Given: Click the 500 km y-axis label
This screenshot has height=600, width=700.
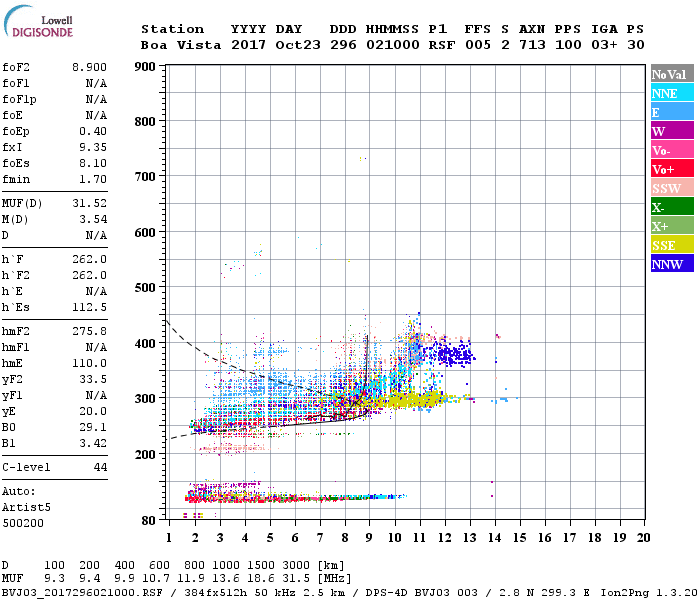Looking at the screenshot, I should [145, 288].
